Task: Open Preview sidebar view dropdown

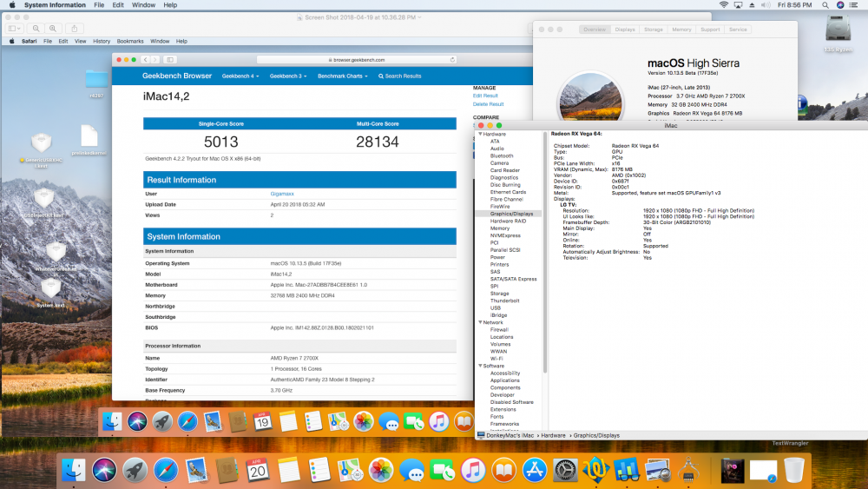Action: click(x=15, y=29)
